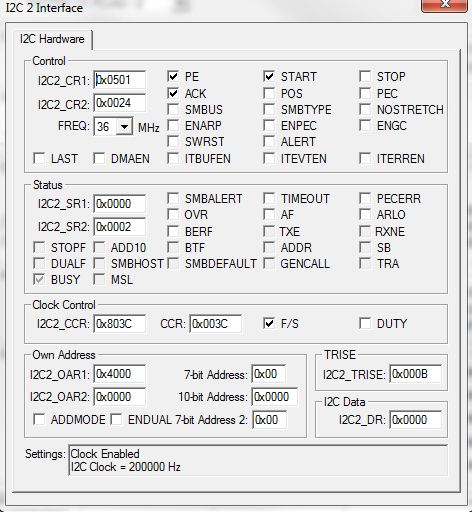Click the TXE status checkbox
Image resolution: width=472 pixels, height=512 pixels.
[x=269, y=231]
